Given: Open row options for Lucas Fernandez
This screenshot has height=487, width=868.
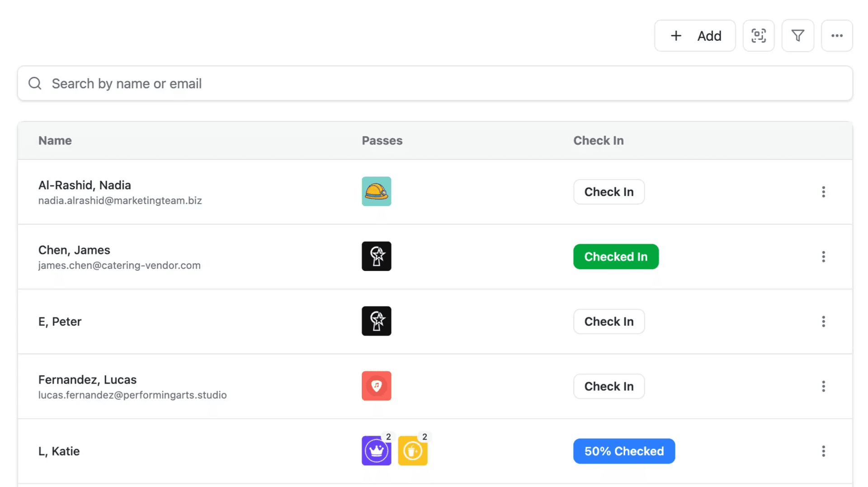Looking at the screenshot, I should point(823,386).
